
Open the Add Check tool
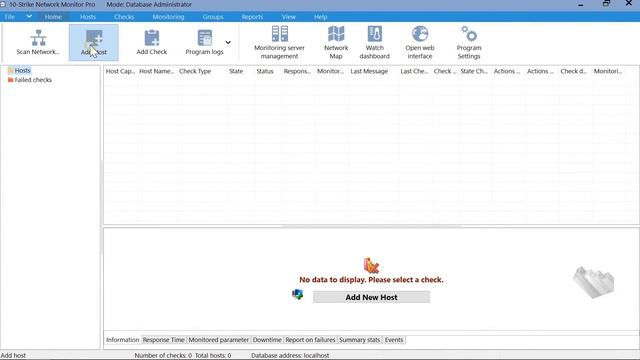coord(151,42)
